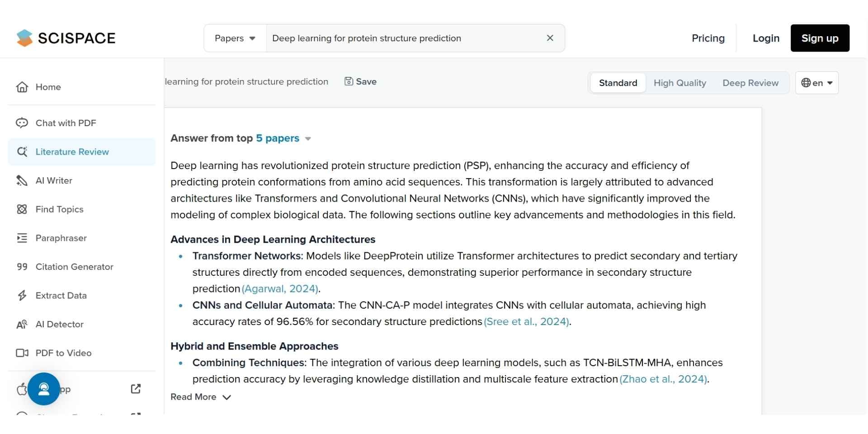Viewport: 868px width, 434px height.
Task: Click the Extract Data lightning icon
Action: [22, 296]
